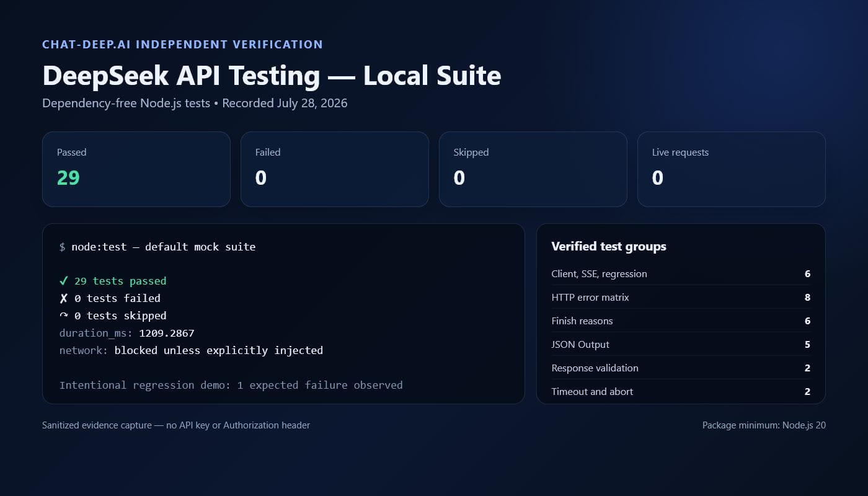Click the 'Timeout and abort' row

coord(681,391)
